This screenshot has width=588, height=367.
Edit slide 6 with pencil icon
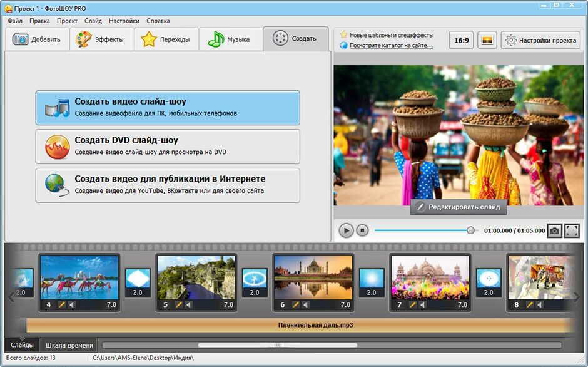[296, 304]
